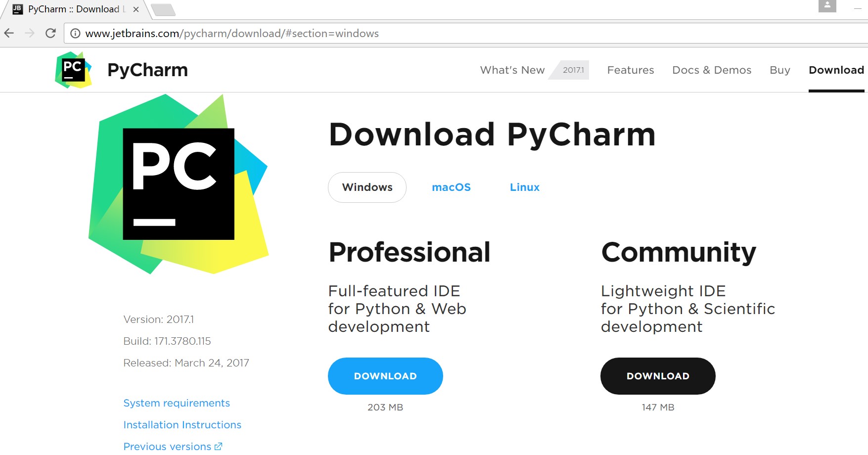Open the Buy page

point(780,70)
